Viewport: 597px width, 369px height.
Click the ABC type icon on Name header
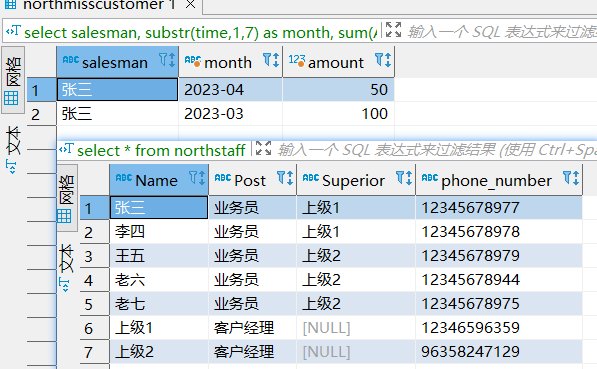(x=124, y=178)
